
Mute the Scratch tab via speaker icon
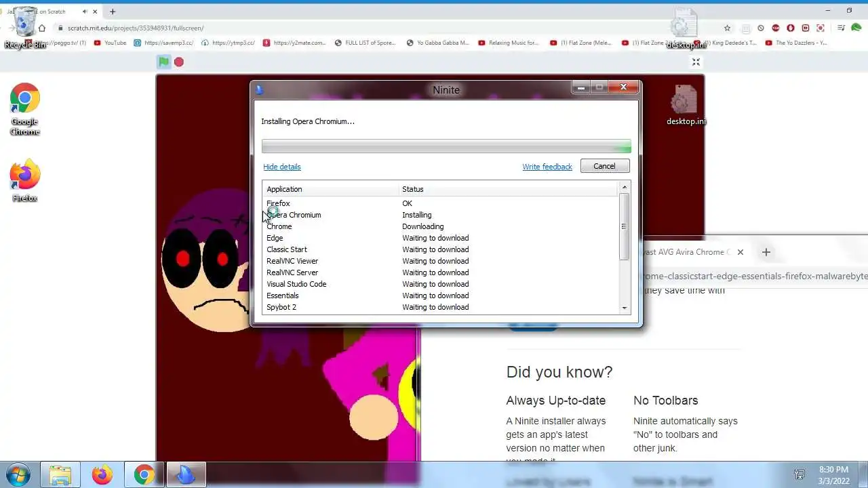[85, 12]
